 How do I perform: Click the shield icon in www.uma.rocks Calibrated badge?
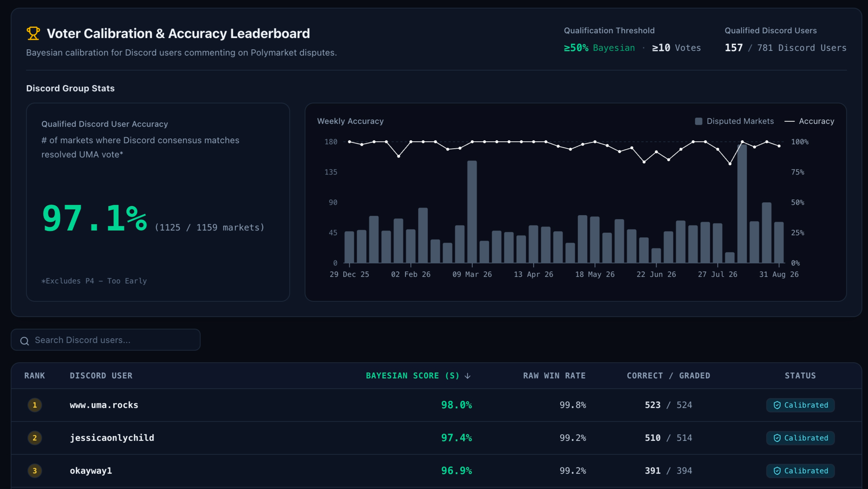[x=777, y=405]
